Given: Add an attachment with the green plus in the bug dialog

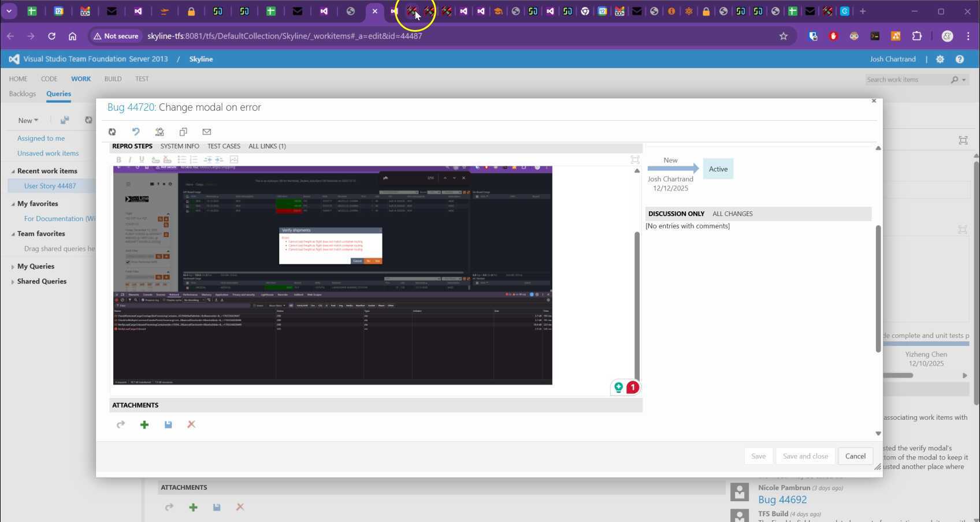Looking at the screenshot, I should pos(144,425).
